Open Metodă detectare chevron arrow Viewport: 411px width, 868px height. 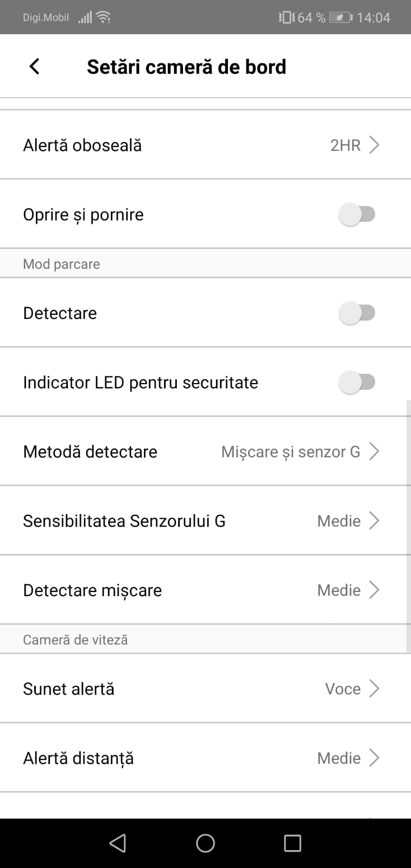click(374, 451)
